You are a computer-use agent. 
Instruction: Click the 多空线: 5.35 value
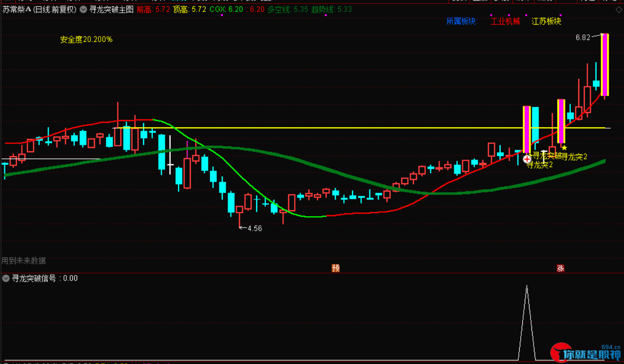[288, 9]
